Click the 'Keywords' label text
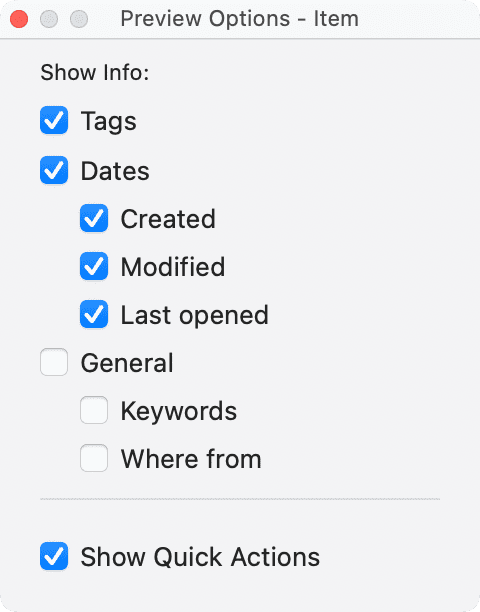 tap(179, 411)
